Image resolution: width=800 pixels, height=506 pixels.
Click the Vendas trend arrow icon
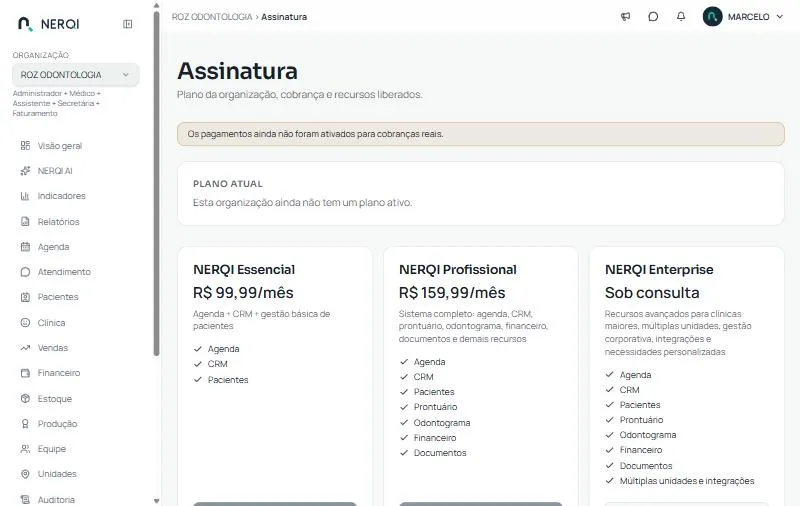coord(25,348)
